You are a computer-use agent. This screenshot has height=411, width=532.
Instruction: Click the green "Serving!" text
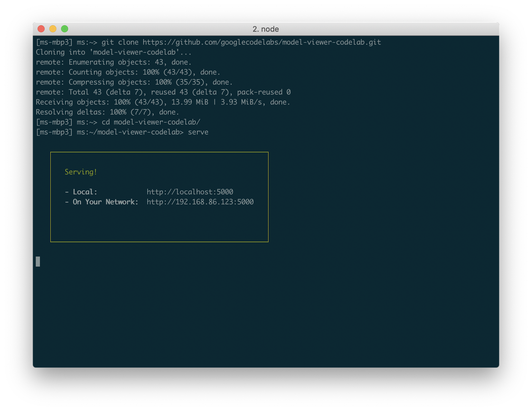(81, 172)
